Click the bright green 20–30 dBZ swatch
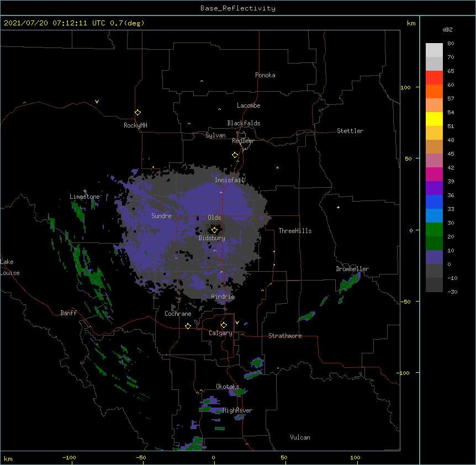This screenshot has width=476, height=465. [x=434, y=230]
